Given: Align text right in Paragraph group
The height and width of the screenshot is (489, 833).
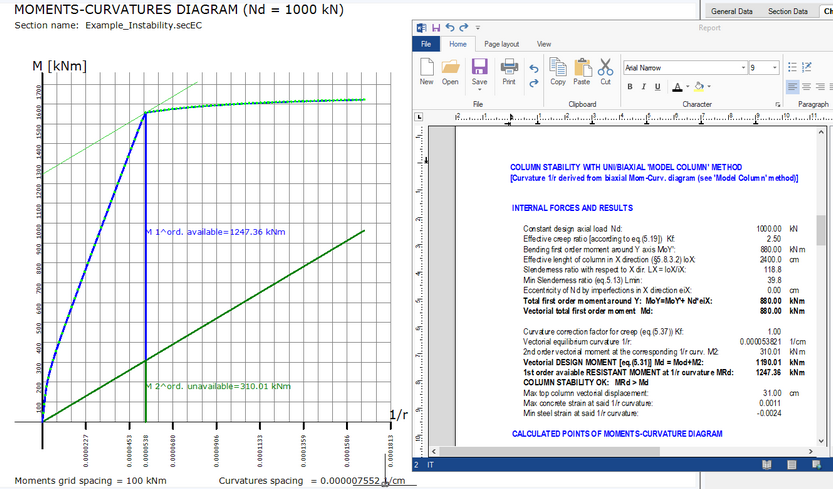Looking at the screenshot, I should click(820, 86).
